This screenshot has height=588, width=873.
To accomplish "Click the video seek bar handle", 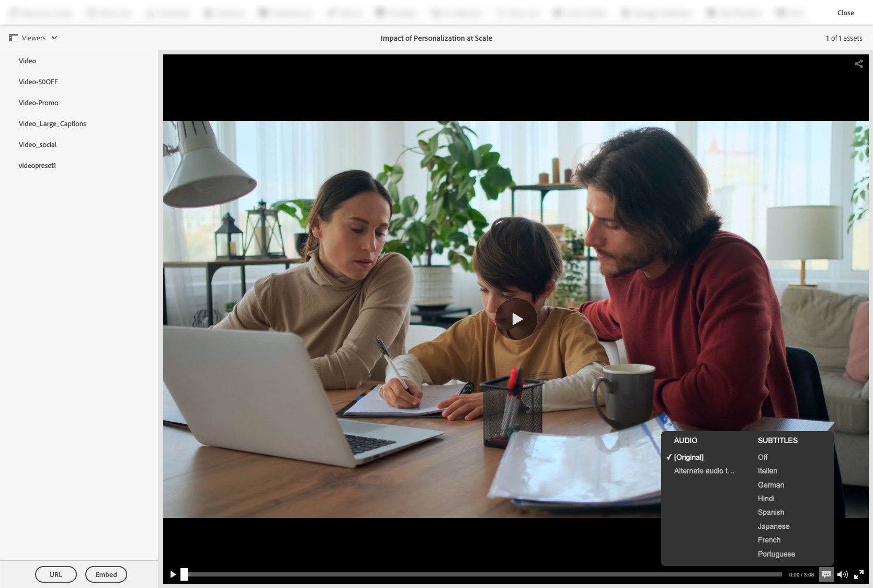I will pos(184,574).
